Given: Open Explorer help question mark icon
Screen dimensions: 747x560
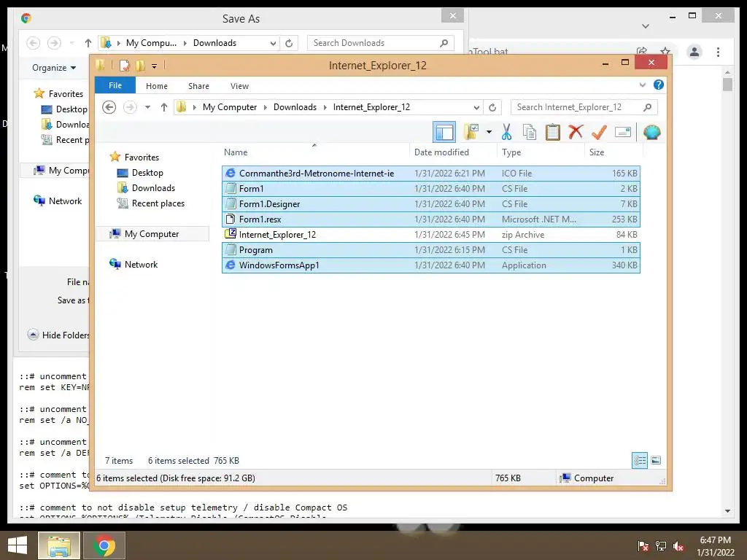Looking at the screenshot, I should 659,85.
